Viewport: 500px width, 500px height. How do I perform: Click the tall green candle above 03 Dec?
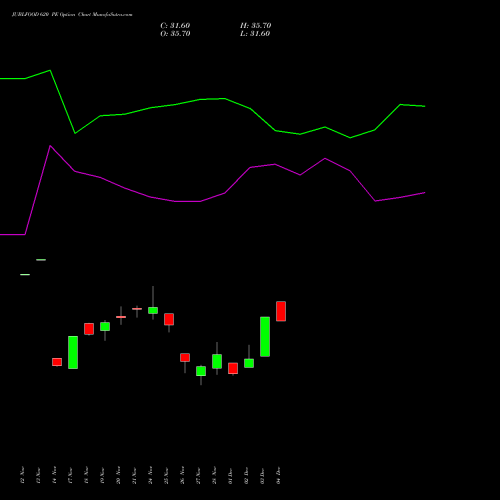265,337
